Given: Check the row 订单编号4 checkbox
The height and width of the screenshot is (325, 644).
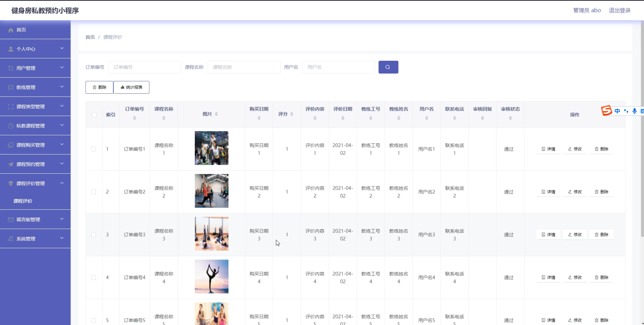Looking at the screenshot, I should point(94,278).
